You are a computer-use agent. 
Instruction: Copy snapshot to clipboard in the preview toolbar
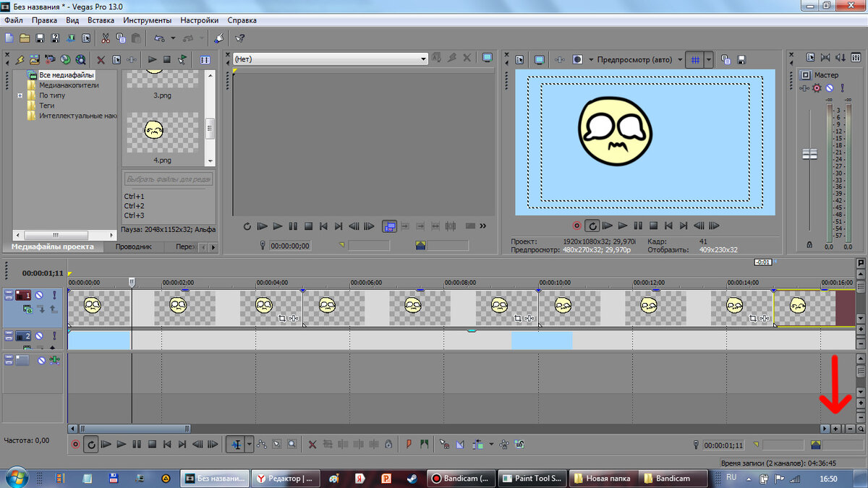click(725, 59)
